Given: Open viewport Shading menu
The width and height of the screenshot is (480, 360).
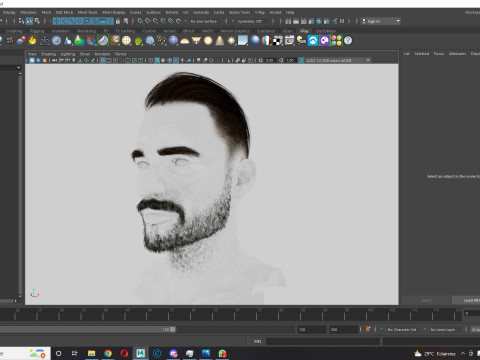Looking at the screenshot, I should 48,54.
